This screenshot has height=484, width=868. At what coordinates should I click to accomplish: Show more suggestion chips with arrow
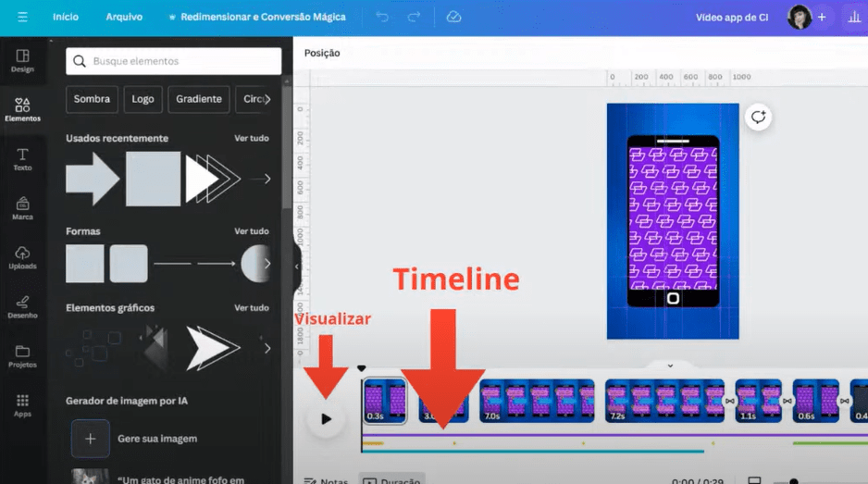[x=267, y=99]
